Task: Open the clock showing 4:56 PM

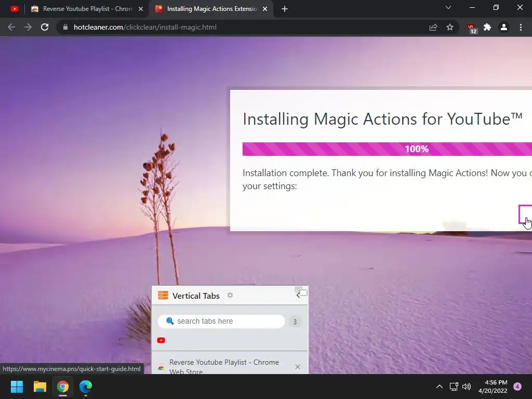Action: click(493, 387)
